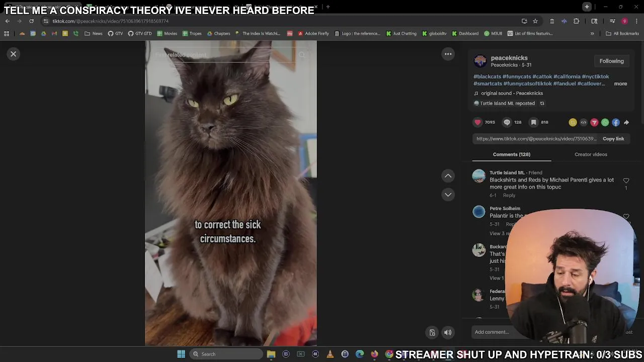644x362 pixels.
Task: Open File Explorer from the taskbar
Action: [x=271, y=354]
